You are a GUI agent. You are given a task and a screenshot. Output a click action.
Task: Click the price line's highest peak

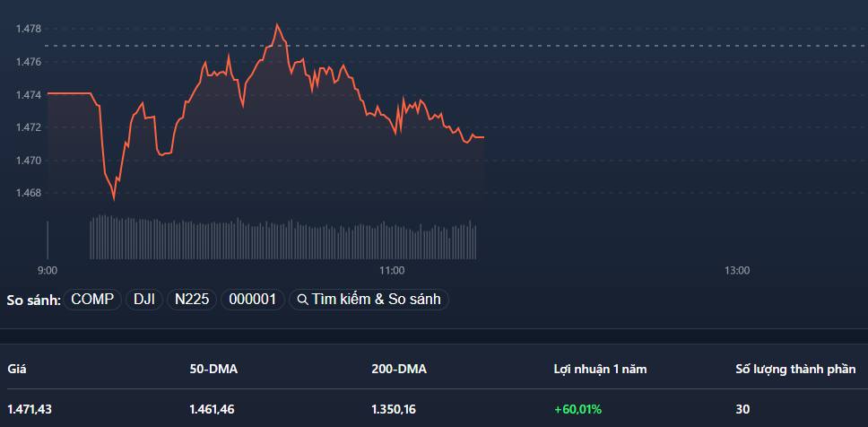click(x=277, y=25)
